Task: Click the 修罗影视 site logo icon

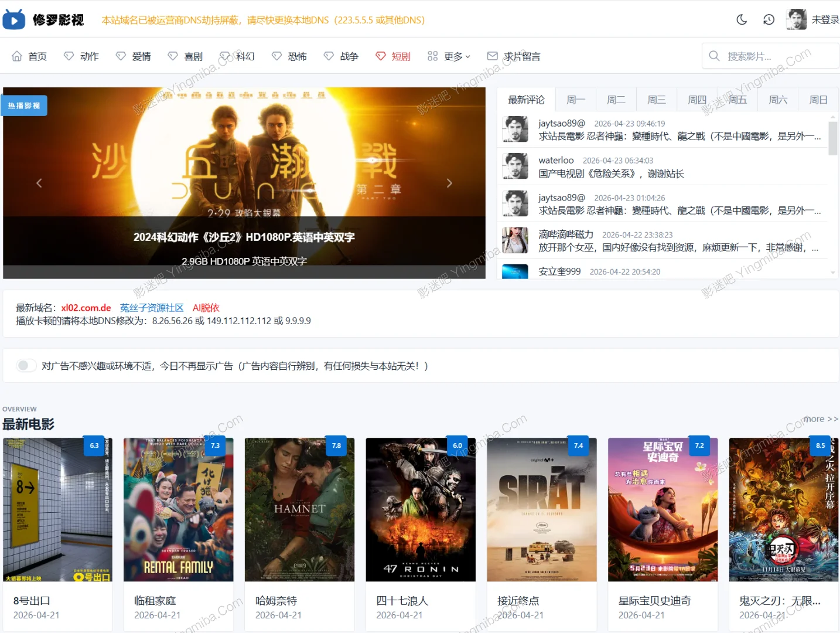Action: (x=14, y=19)
